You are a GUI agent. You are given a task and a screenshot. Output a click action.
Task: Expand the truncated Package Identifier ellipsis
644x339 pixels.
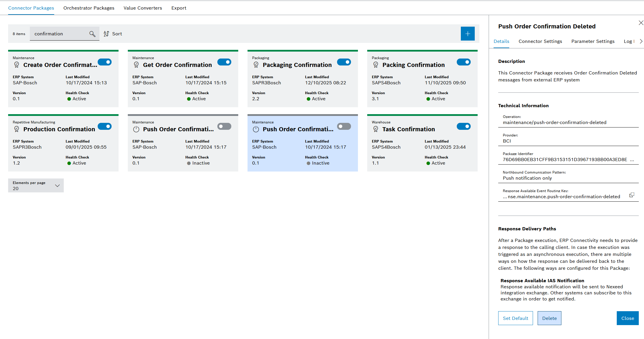click(632, 160)
